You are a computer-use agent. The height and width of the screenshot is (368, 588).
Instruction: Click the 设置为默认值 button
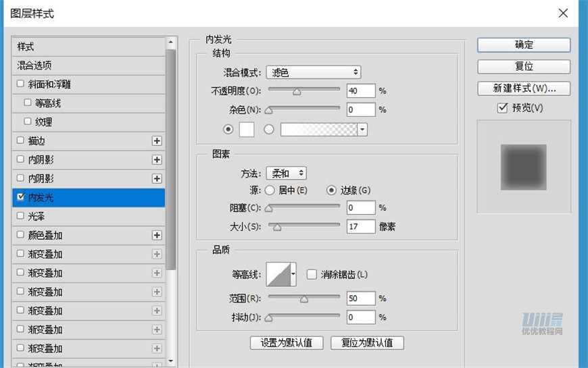click(x=287, y=342)
